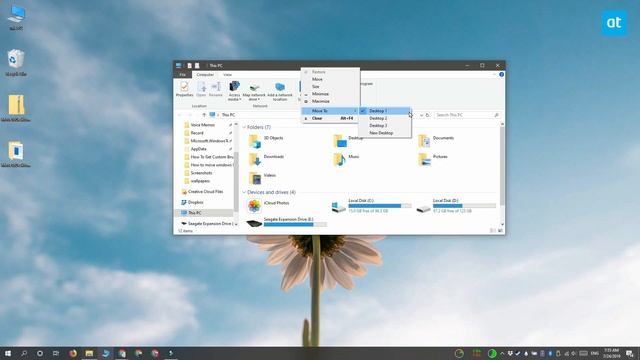Viewport: 640px width, 360px height.
Task: Open the File ribbon tab
Action: (182, 75)
